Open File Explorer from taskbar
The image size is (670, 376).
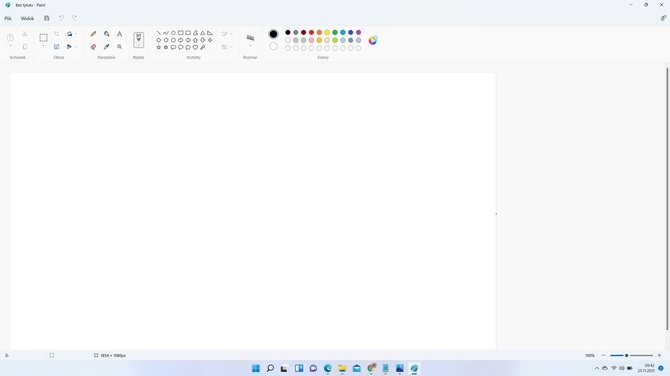342,368
